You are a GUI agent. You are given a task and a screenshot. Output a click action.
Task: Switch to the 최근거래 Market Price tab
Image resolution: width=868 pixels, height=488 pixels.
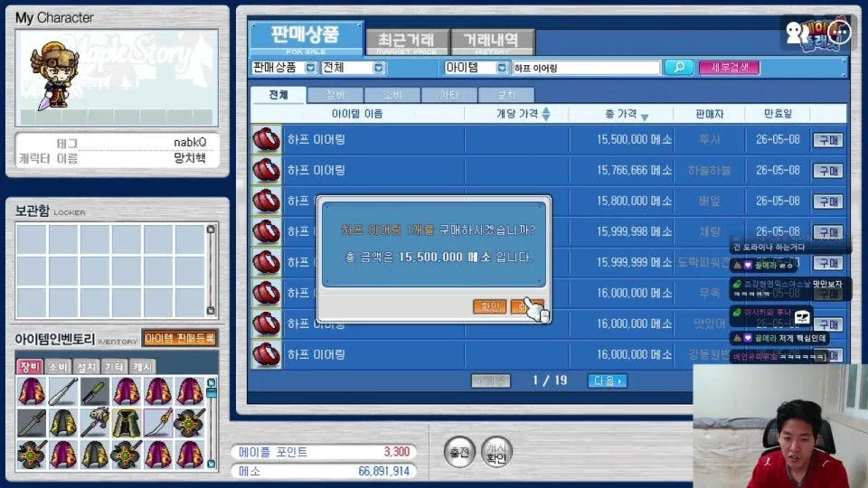pos(407,42)
